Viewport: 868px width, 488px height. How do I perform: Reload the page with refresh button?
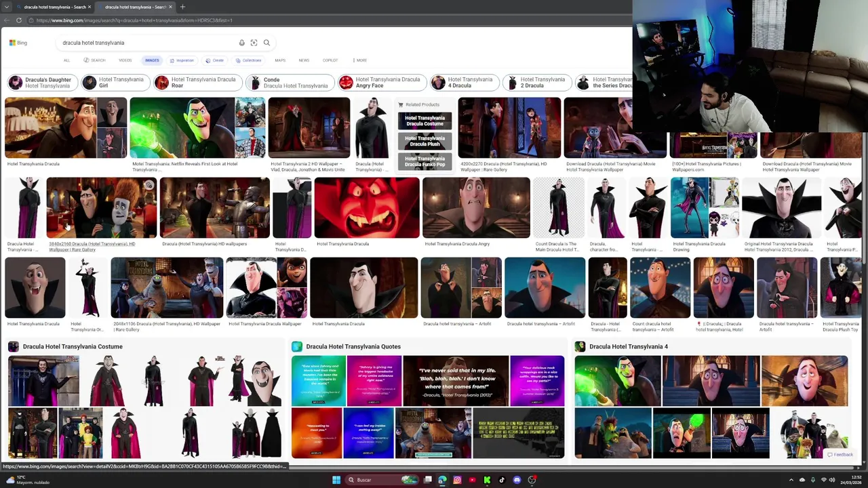tap(19, 20)
